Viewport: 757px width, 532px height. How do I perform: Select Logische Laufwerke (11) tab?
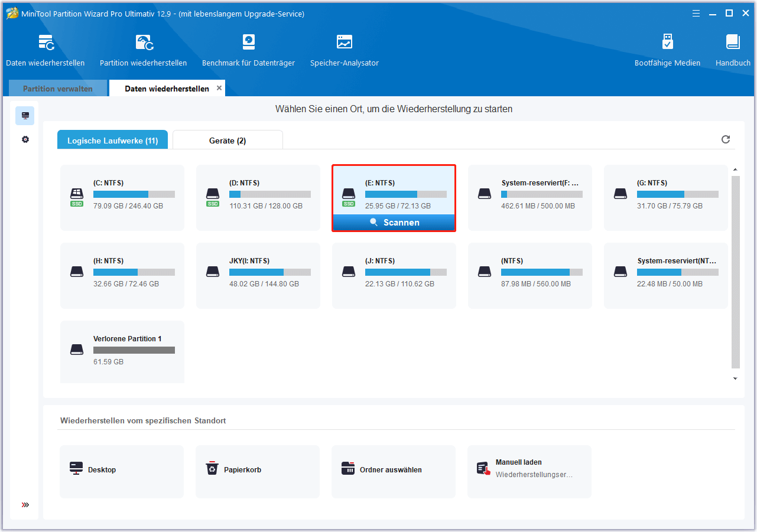[x=112, y=141]
